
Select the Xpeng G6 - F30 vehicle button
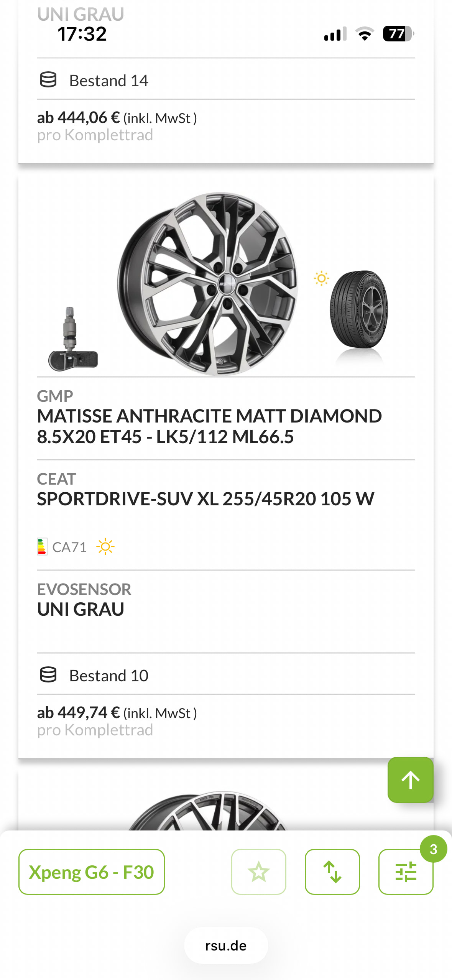click(x=91, y=871)
